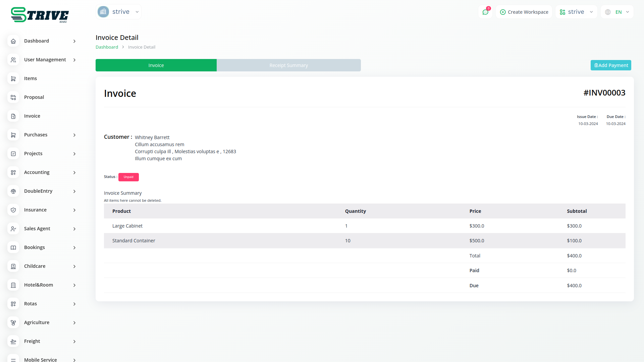
Task: Click the Insurance shield icon
Action: tap(13, 210)
